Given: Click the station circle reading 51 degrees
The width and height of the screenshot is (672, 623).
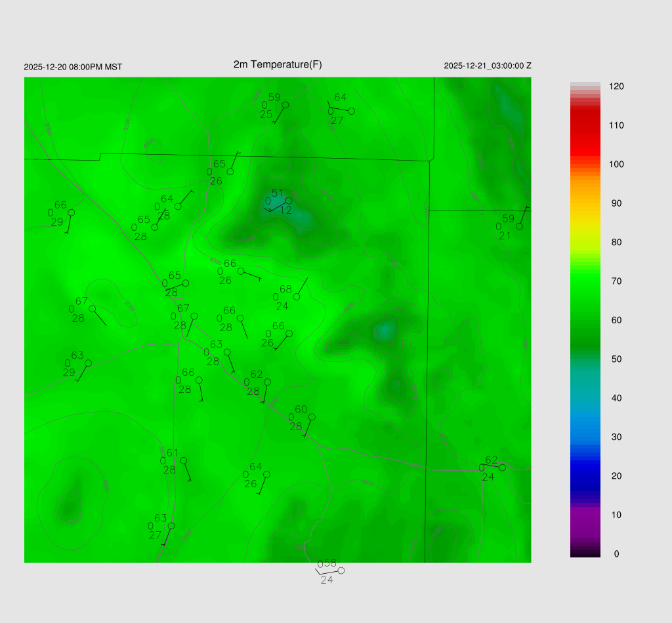Looking at the screenshot, I should 289,201.
